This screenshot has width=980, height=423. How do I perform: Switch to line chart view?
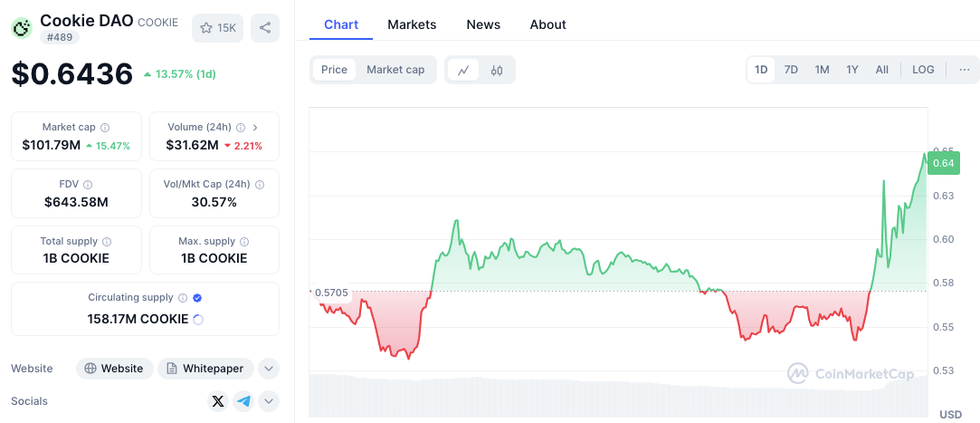[x=463, y=70]
